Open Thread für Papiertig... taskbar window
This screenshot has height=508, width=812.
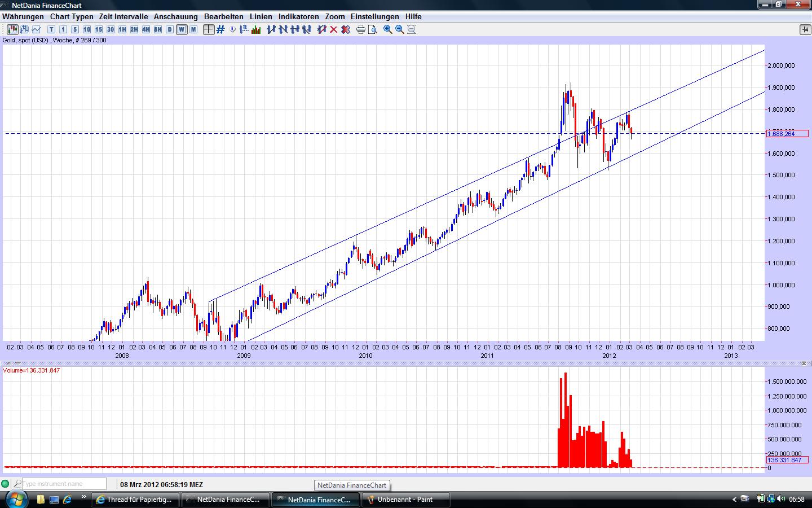point(135,500)
